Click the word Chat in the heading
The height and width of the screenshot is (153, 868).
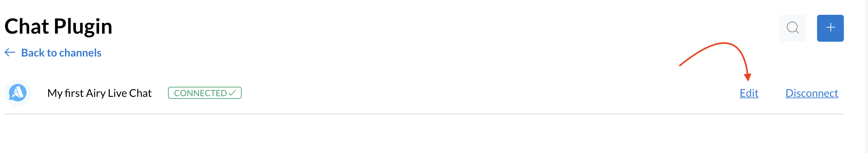point(26,26)
